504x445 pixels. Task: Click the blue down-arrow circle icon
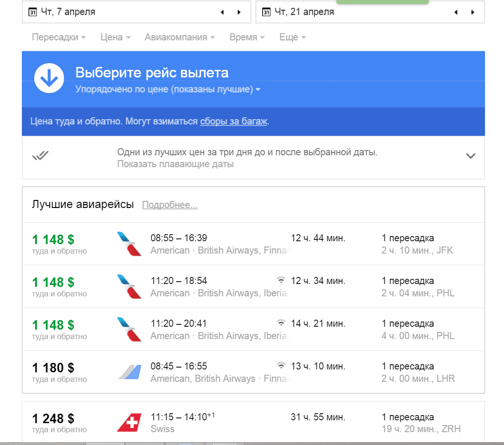pos(49,78)
